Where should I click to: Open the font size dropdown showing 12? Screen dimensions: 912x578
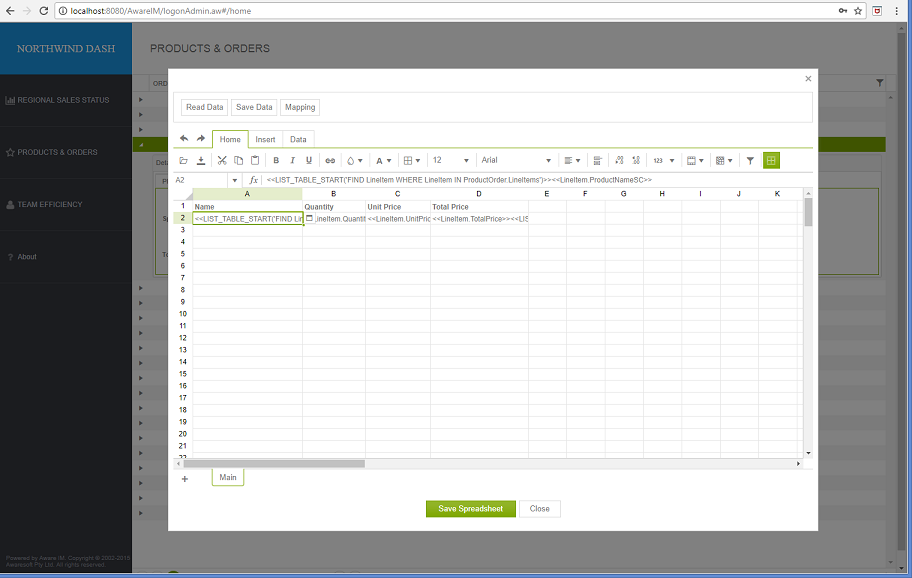coord(451,160)
